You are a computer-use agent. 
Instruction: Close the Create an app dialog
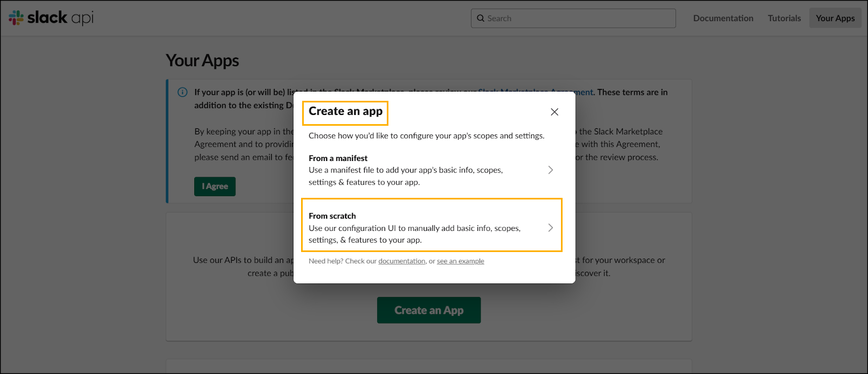click(x=554, y=112)
